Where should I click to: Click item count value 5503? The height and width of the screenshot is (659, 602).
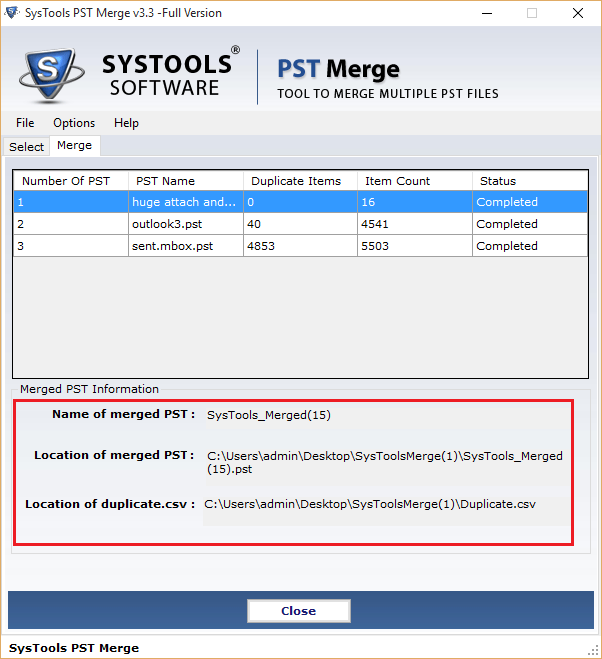tap(415, 246)
